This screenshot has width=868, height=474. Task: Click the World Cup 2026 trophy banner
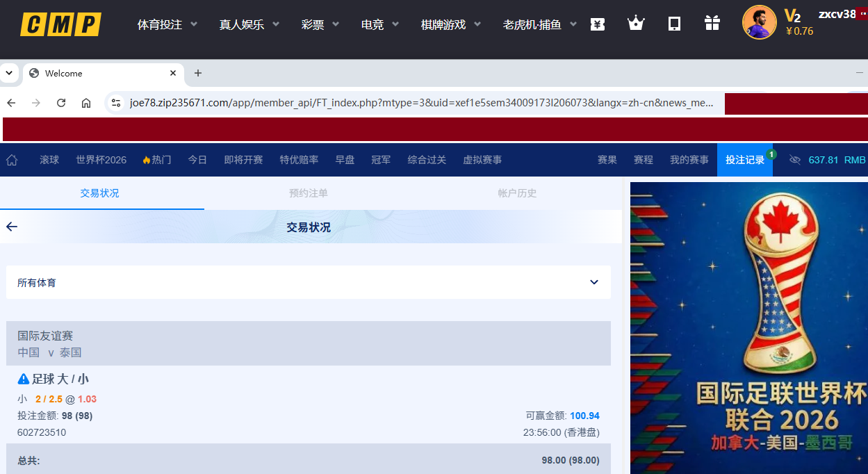pyautogui.click(x=749, y=328)
